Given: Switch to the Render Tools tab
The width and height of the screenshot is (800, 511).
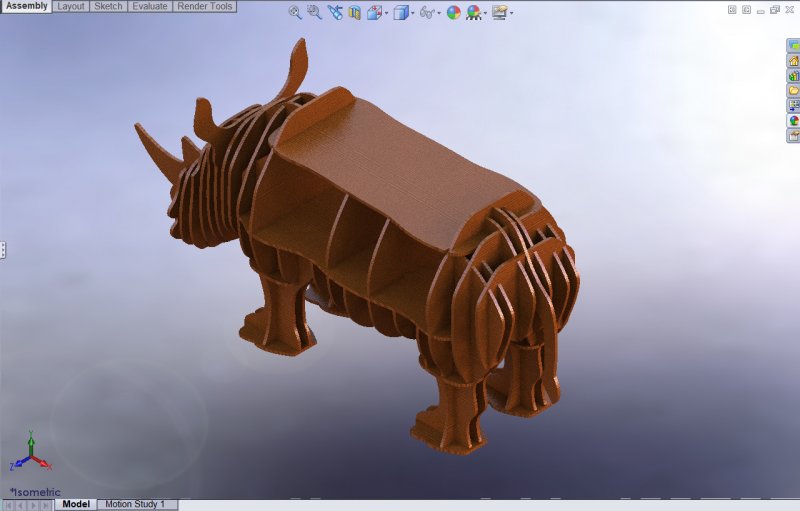Looking at the screenshot, I should tap(205, 7).
